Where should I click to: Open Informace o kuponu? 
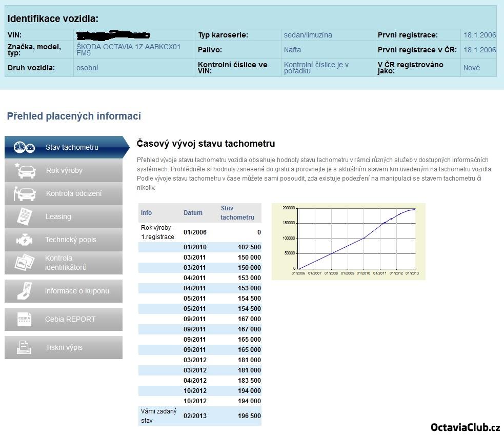pos(77,291)
